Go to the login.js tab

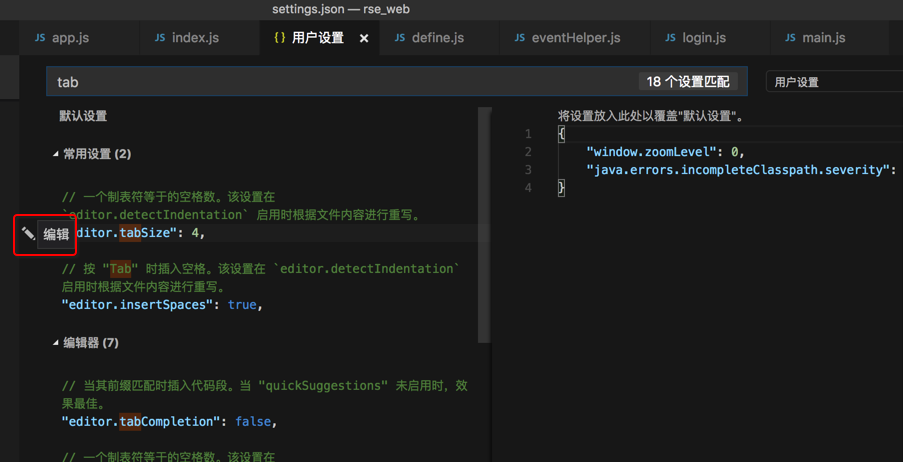pyautogui.click(x=704, y=38)
